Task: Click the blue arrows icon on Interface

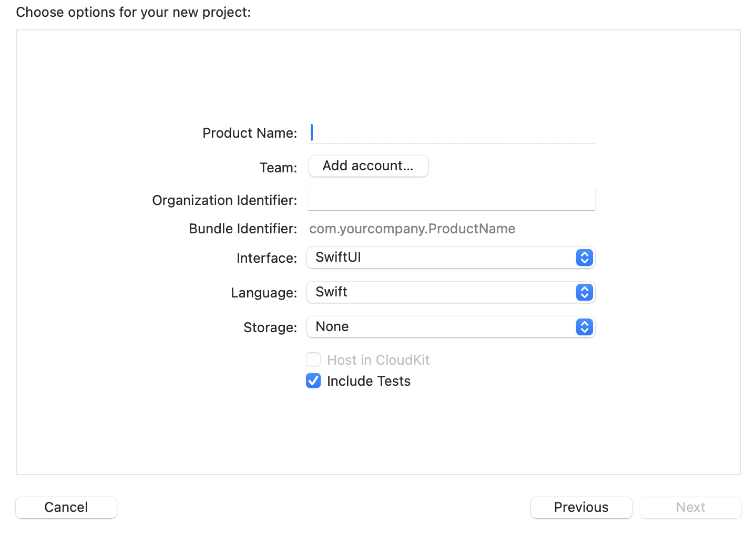Action: [x=584, y=258]
